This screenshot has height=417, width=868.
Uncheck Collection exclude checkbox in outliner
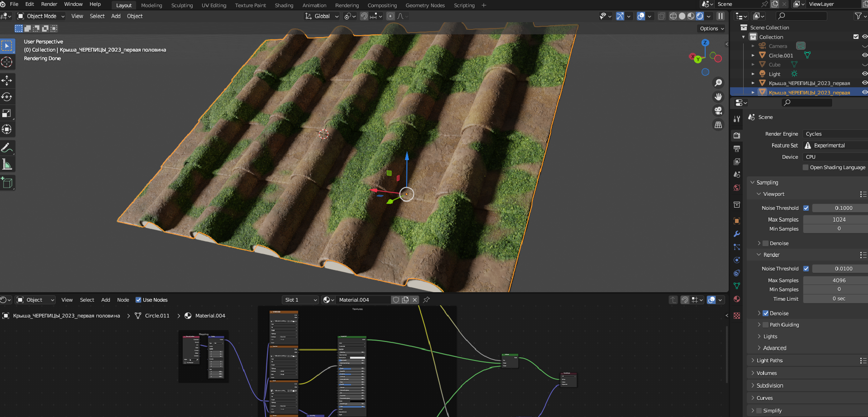(856, 37)
